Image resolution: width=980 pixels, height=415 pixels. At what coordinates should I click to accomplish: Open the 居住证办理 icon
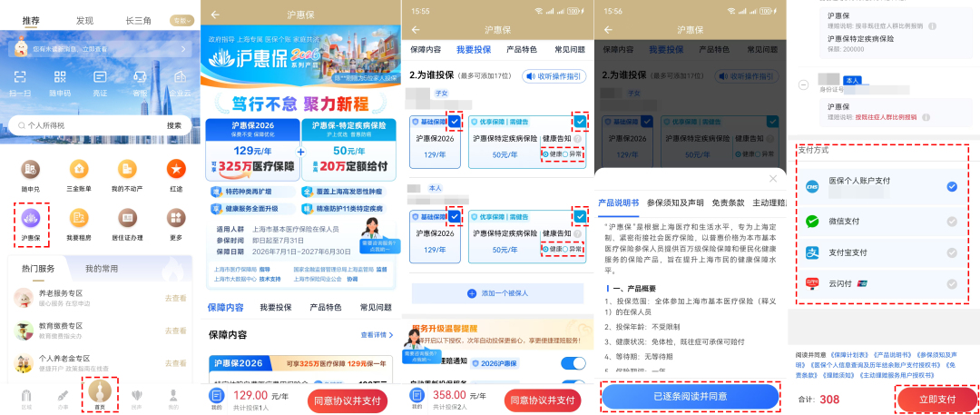pyautogui.click(x=127, y=218)
